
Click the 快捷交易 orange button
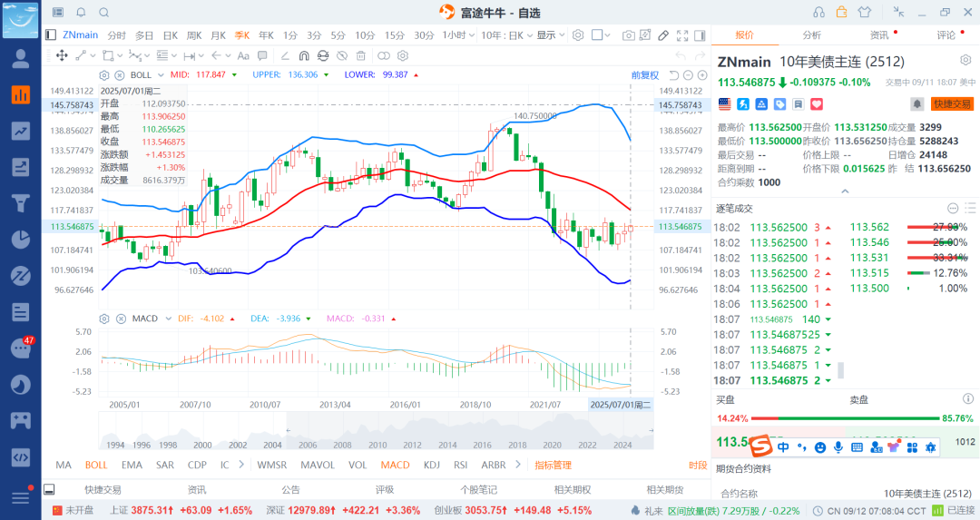pyautogui.click(x=952, y=103)
